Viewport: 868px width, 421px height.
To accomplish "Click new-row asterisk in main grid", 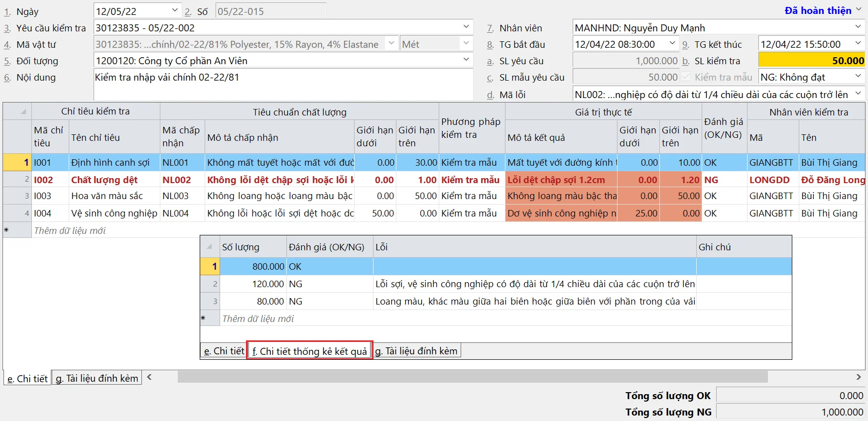I will click(x=7, y=230).
